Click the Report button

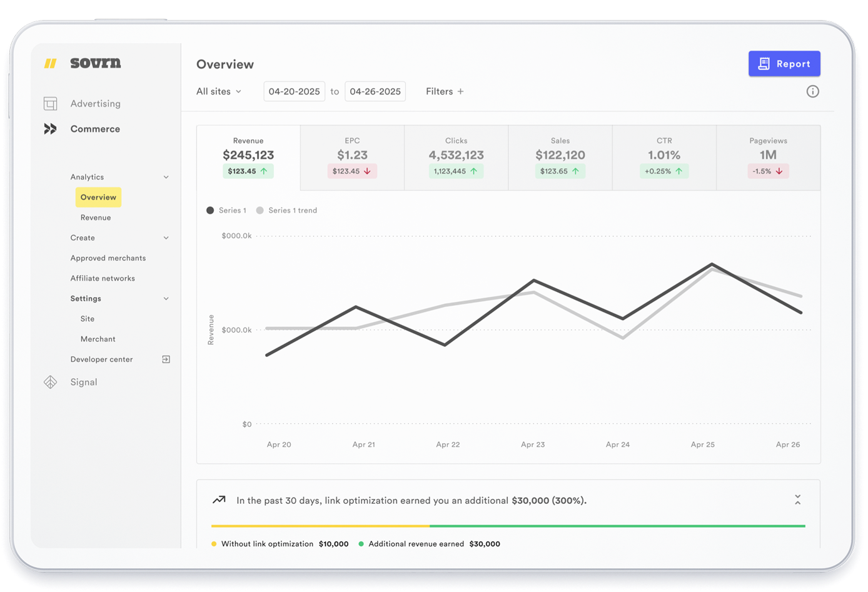pyautogui.click(x=784, y=64)
